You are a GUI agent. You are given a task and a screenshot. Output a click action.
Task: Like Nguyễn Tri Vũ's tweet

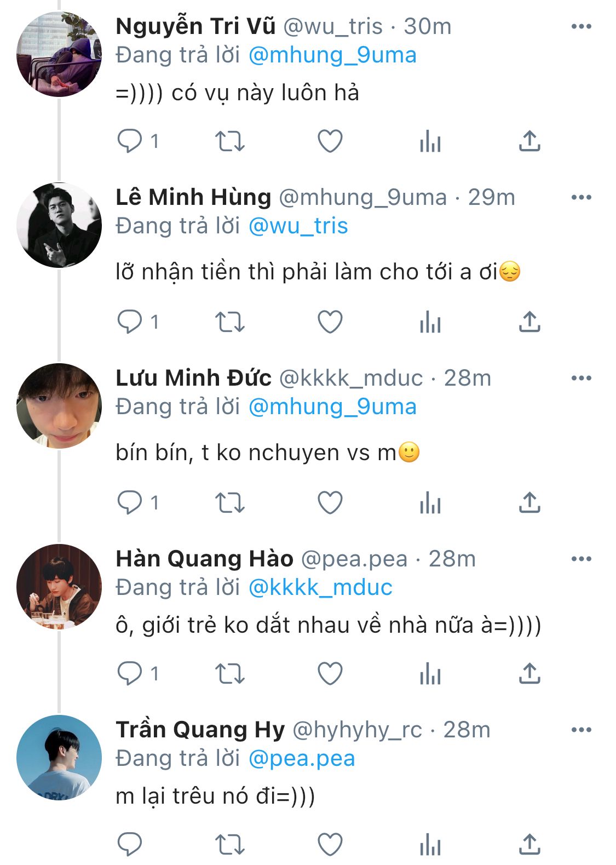click(330, 141)
